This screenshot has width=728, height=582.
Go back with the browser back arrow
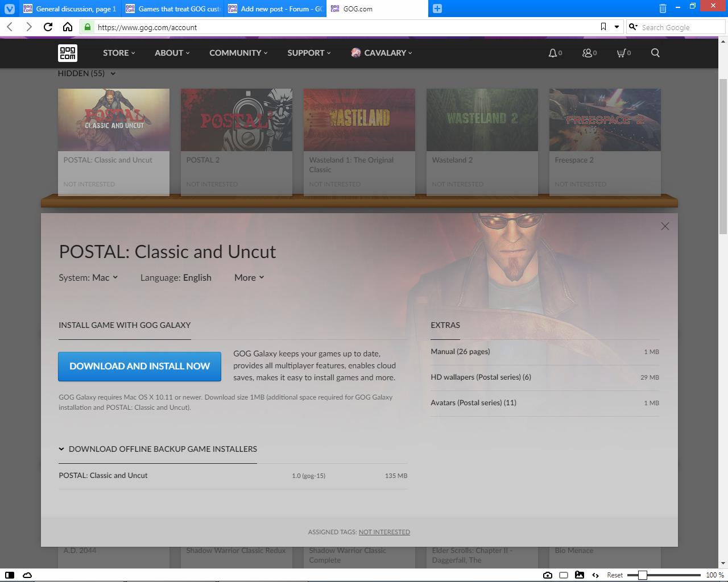pos(10,27)
